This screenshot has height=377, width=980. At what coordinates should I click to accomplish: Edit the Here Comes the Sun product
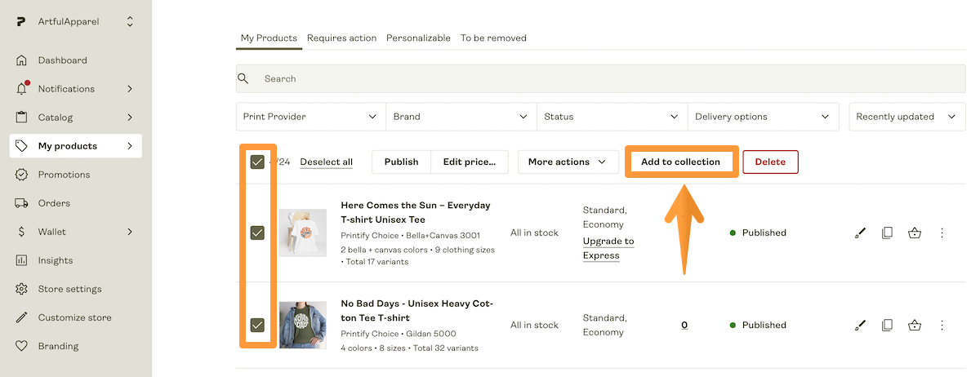(859, 233)
